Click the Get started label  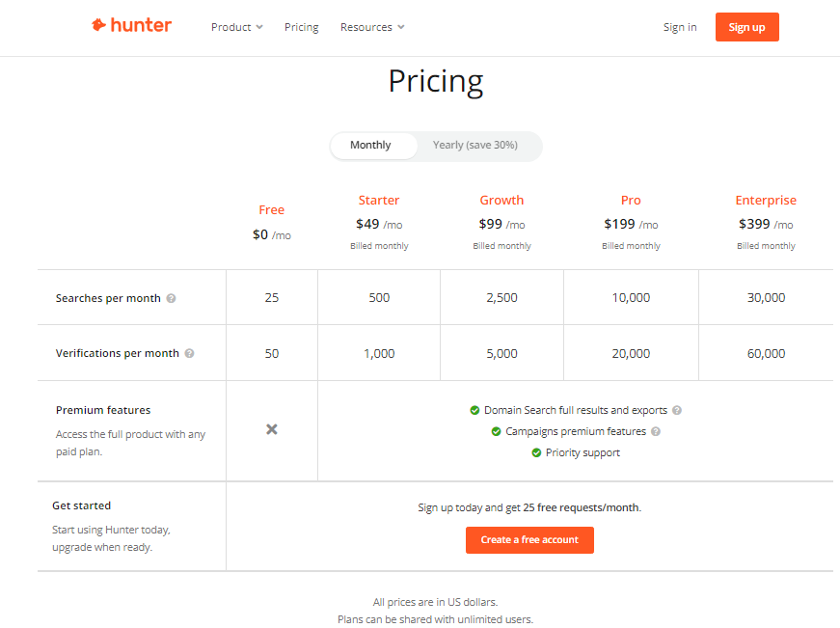click(x=81, y=505)
